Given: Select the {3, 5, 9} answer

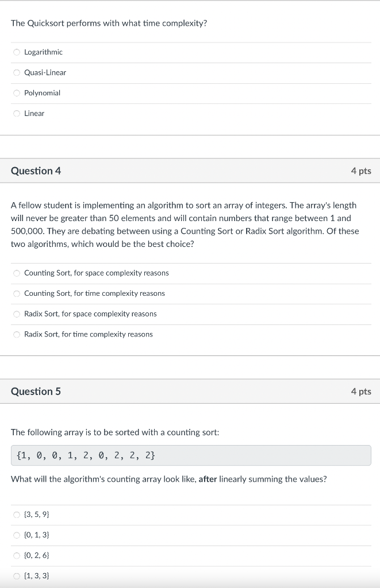Looking at the screenshot, I should [x=17, y=514].
